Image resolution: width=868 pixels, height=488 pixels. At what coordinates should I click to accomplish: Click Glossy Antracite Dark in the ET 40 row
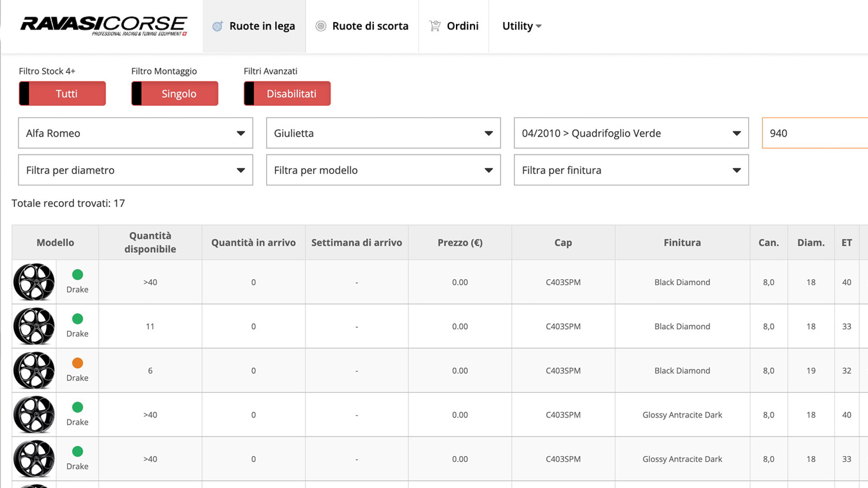point(682,415)
